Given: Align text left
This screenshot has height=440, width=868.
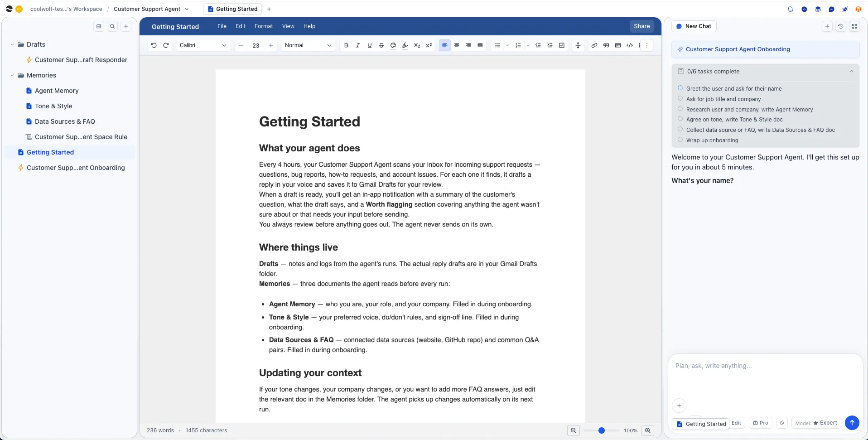Looking at the screenshot, I should point(445,45).
